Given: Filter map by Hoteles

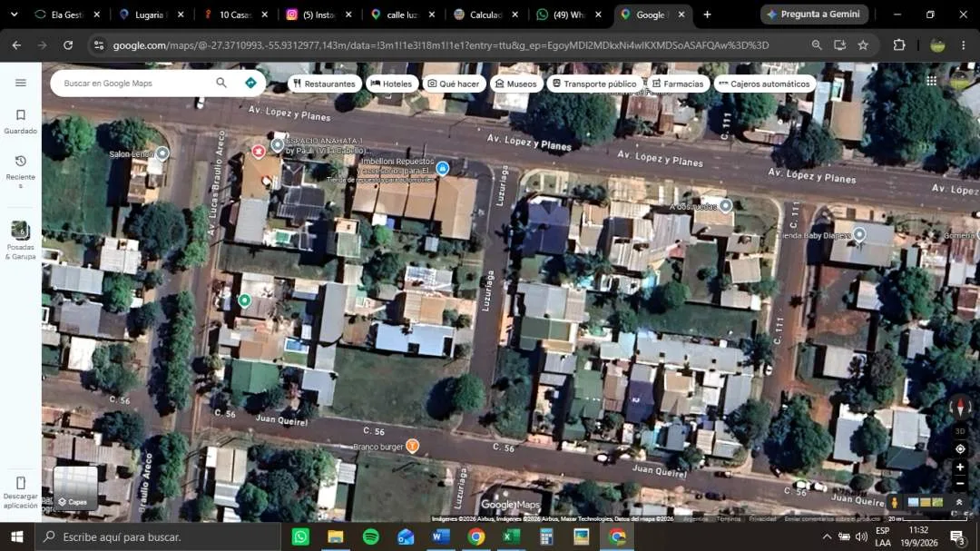Looking at the screenshot, I should click(x=392, y=84).
